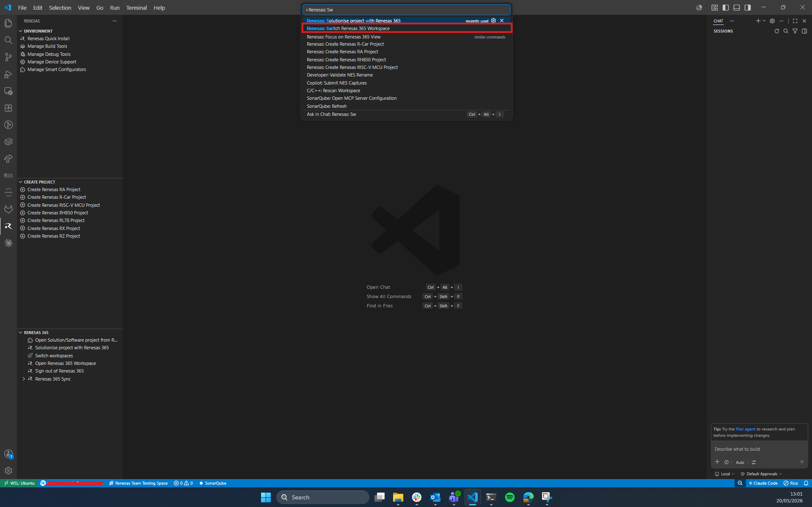Open Remote Explorer view in activity bar
Viewport: 812px width, 507px height.
pyautogui.click(x=8, y=91)
